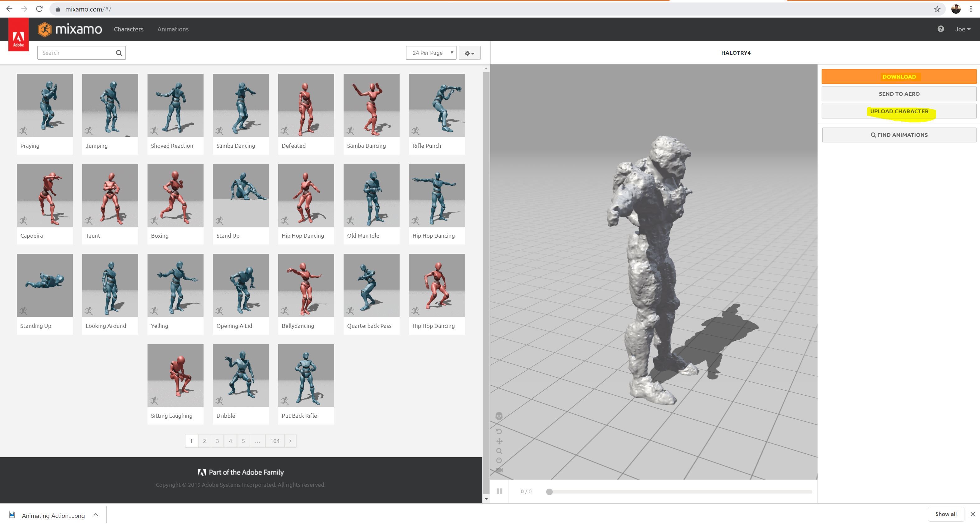
Task: Open Chrome three-dot menu
Action: pos(971,9)
